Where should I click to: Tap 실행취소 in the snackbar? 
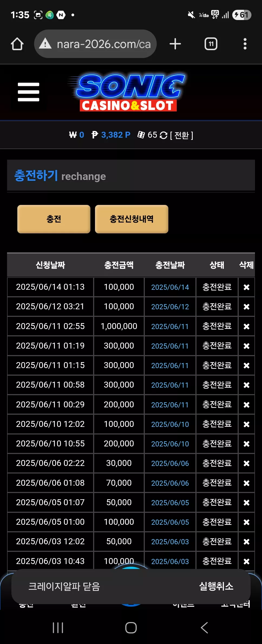coord(216,586)
